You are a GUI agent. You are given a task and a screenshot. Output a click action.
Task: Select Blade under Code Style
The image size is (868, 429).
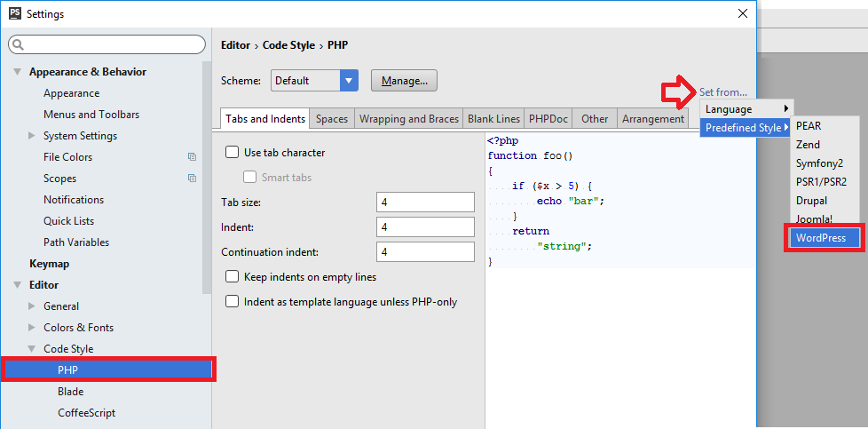[x=70, y=392]
